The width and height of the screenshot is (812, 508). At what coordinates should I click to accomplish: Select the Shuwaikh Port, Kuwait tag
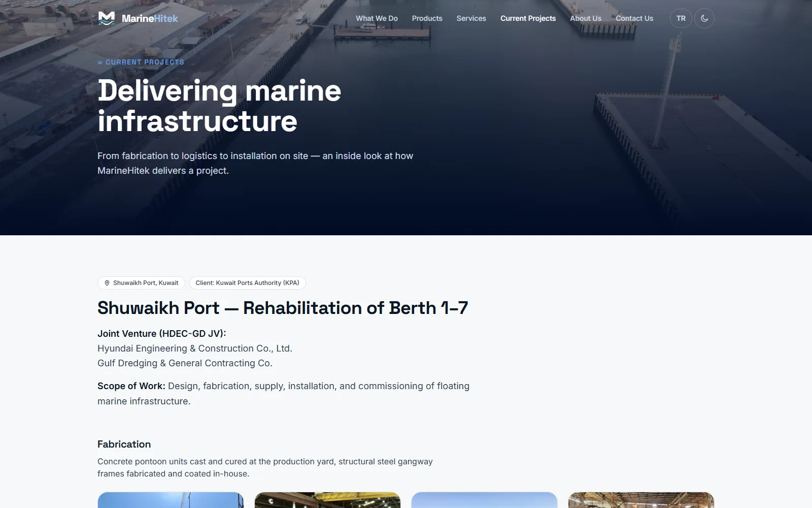click(x=141, y=283)
